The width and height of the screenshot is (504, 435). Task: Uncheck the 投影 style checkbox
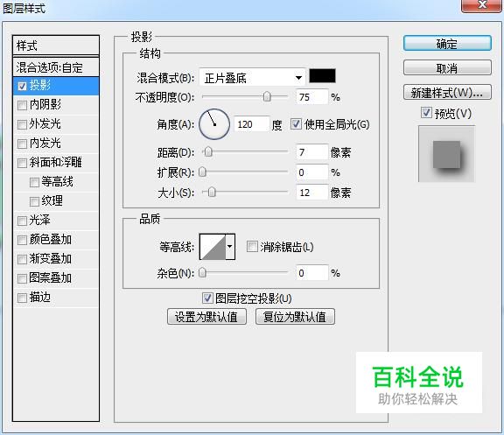coord(22,86)
